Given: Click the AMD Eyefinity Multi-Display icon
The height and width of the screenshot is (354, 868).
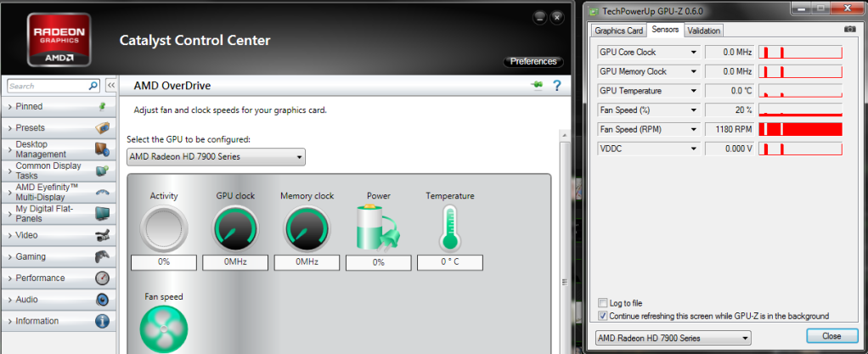Looking at the screenshot, I should click(102, 192).
